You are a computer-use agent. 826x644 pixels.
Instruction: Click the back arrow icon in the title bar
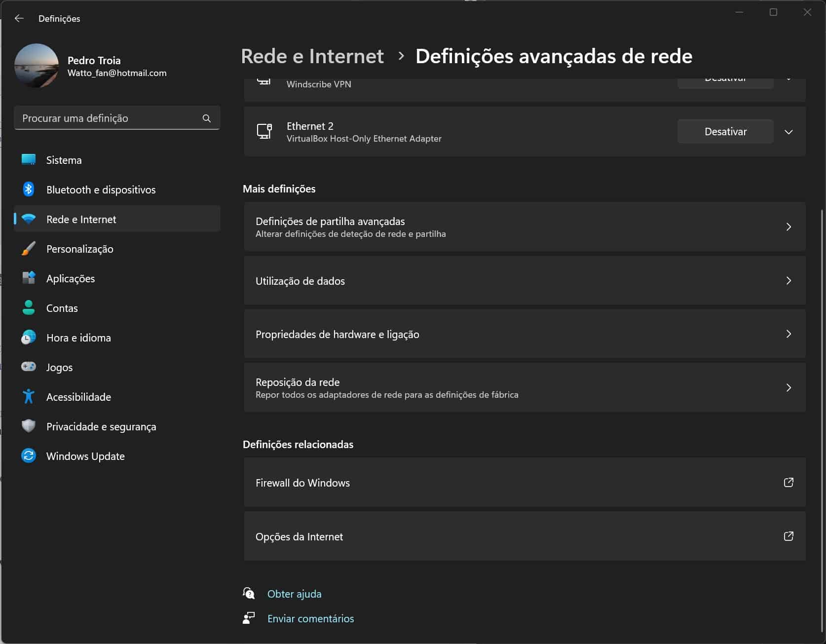(19, 18)
